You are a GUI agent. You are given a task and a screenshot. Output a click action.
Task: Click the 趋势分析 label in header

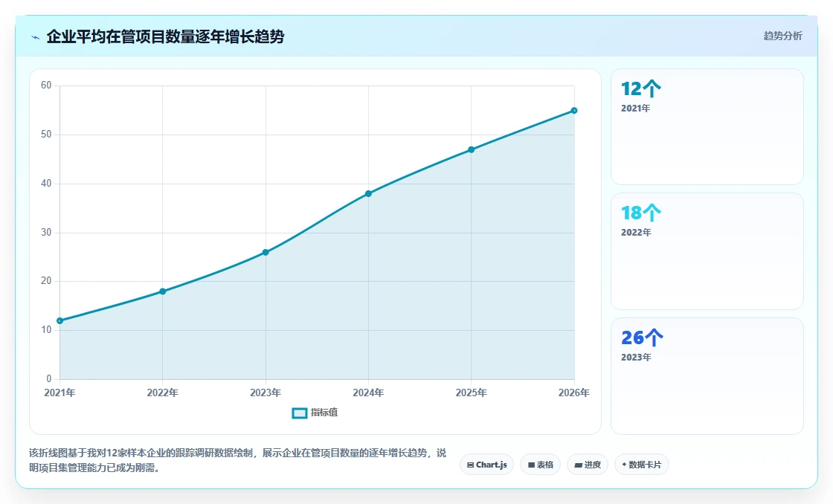point(782,36)
